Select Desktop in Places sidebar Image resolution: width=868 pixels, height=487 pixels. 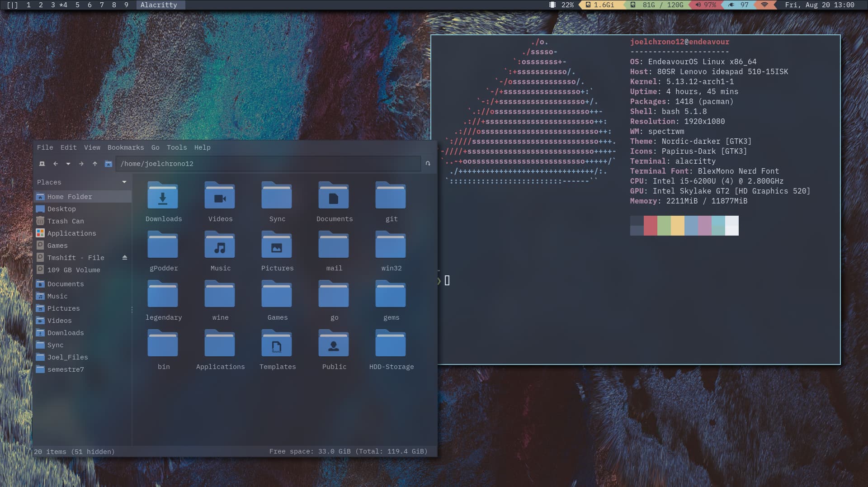83,209
